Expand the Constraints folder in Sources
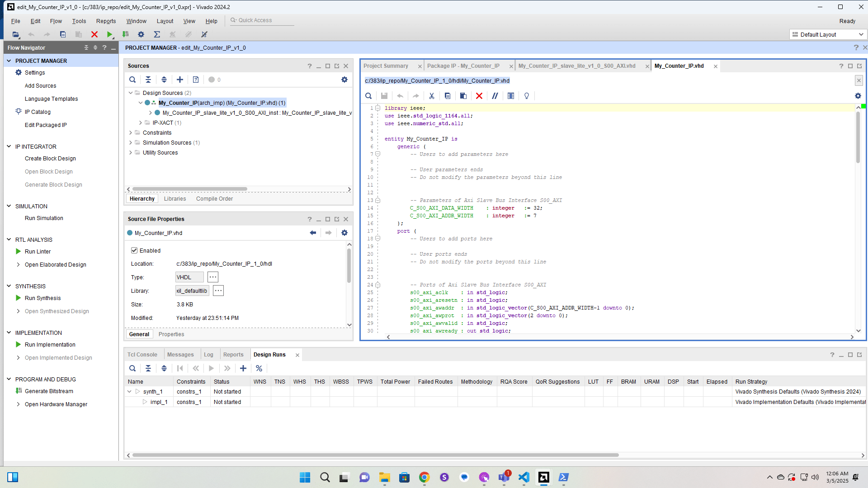This screenshot has width=868, height=488. pos(131,133)
